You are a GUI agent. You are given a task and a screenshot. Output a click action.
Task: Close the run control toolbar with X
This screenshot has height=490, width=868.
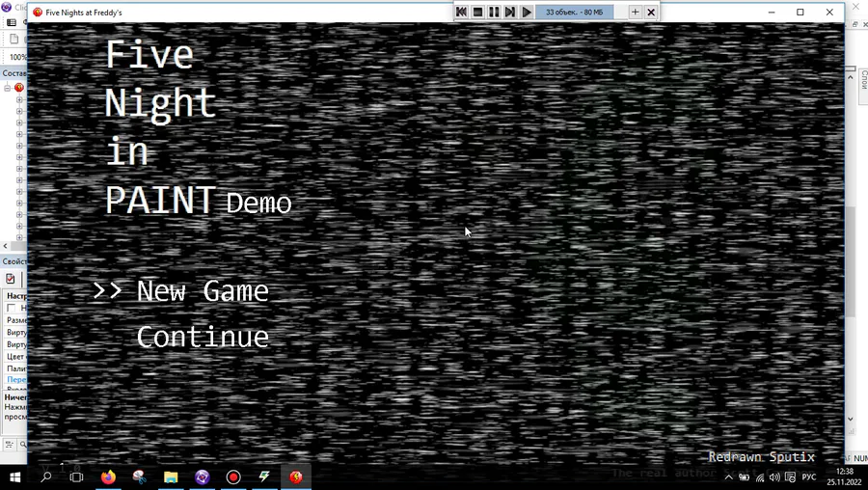tap(651, 13)
